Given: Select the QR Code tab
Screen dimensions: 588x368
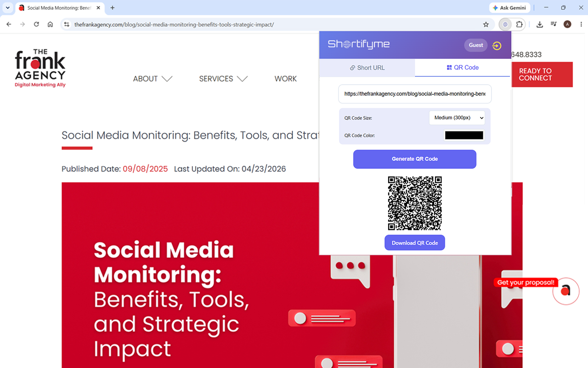Looking at the screenshot, I should tap(463, 67).
